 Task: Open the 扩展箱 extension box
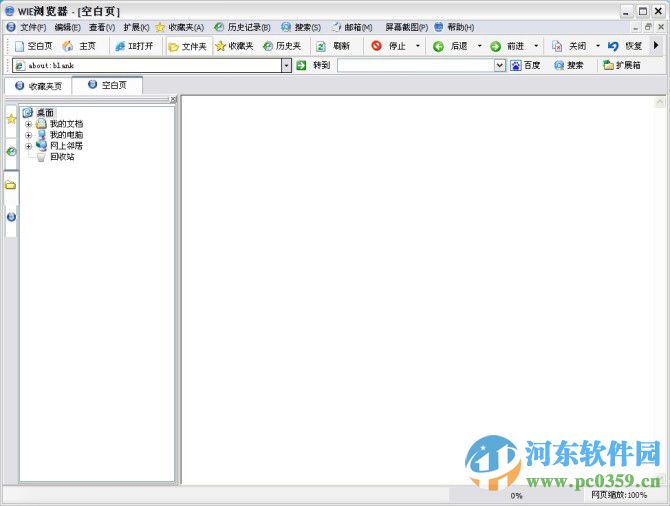(622, 65)
